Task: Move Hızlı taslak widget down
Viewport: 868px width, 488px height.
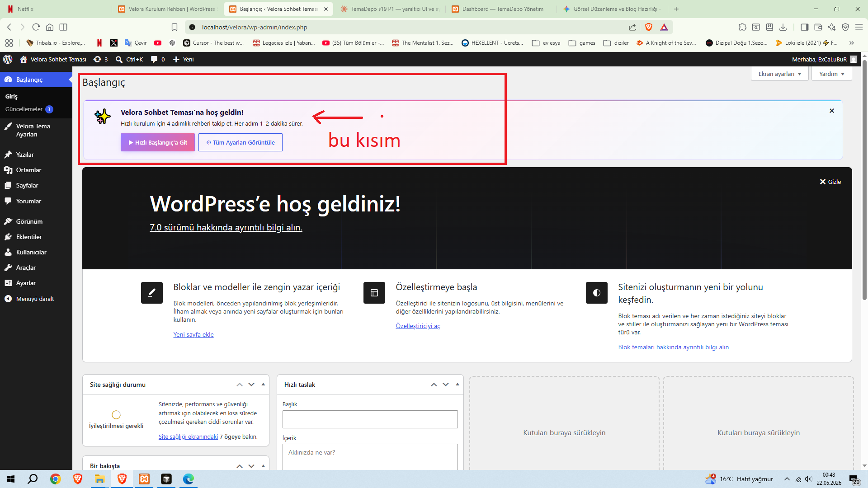Action: (x=446, y=385)
